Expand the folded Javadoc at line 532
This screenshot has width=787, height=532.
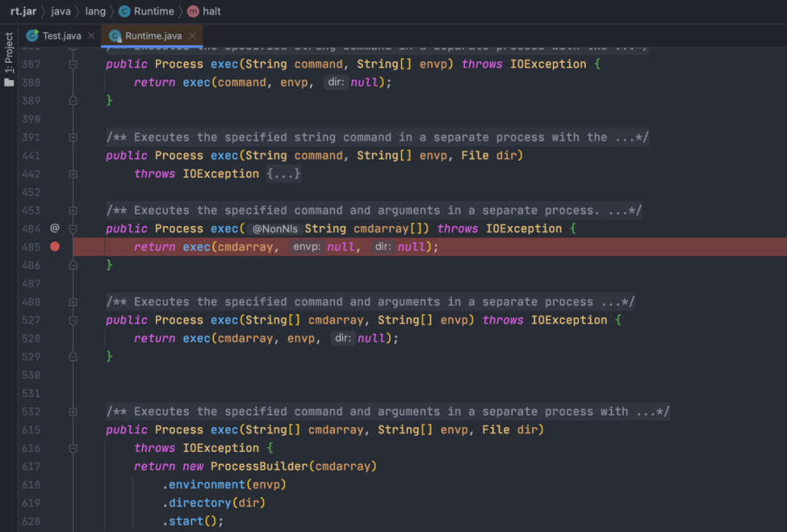click(x=73, y=412)
